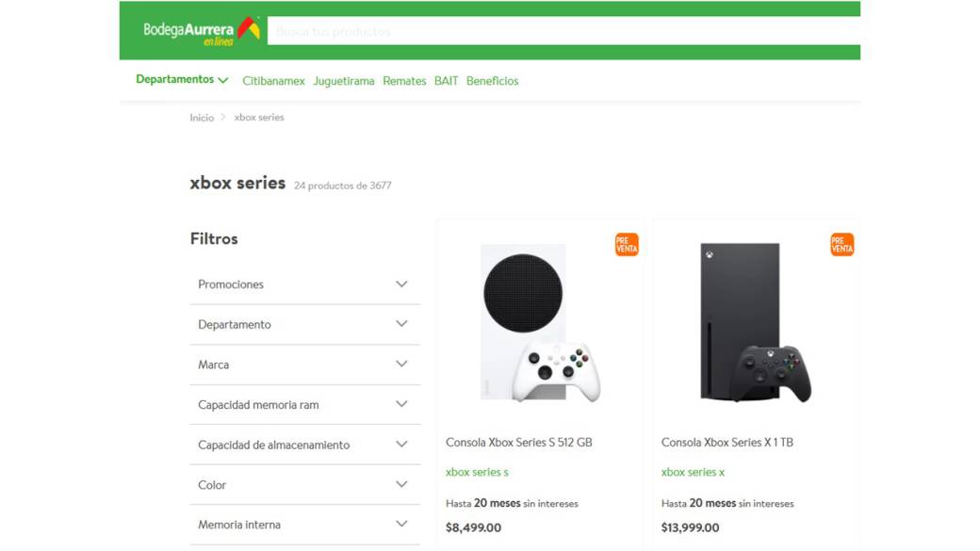Click the PRE VENTA badge on Xbox Series X
980x551 pixels.
pos(841,244)
